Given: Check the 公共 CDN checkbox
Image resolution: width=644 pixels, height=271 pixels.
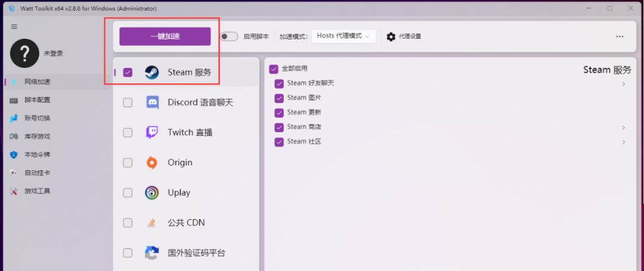Looking at the screenshot, I should pyautogui.click(x=128, y=223).
